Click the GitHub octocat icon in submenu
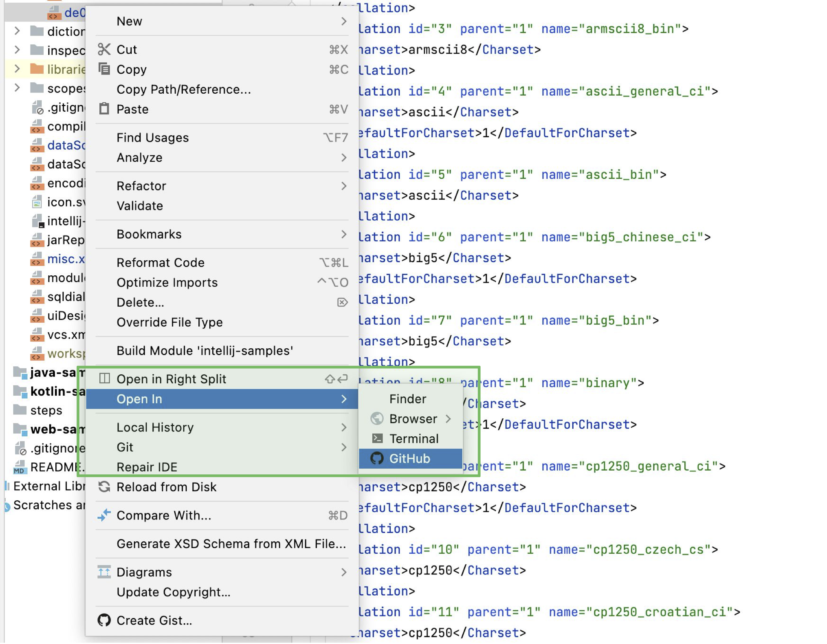This screenshot has width=827, height=644. [x=377, y=458]
